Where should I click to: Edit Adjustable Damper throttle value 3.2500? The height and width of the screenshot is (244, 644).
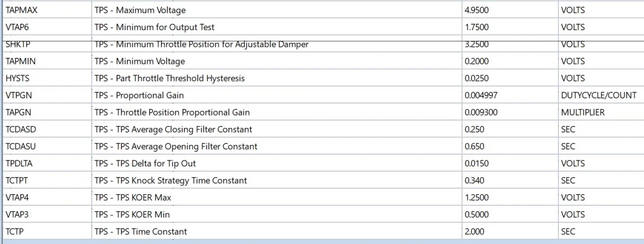point(510,44)
